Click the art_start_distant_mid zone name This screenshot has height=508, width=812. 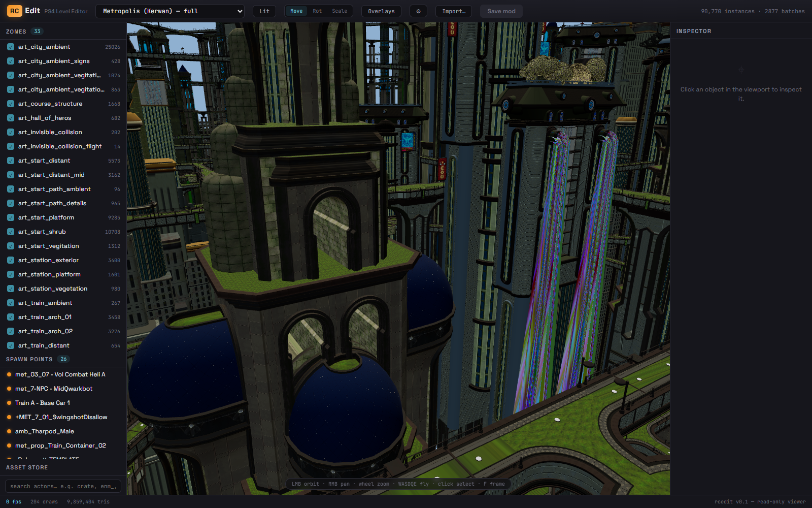tap(51, 175)
